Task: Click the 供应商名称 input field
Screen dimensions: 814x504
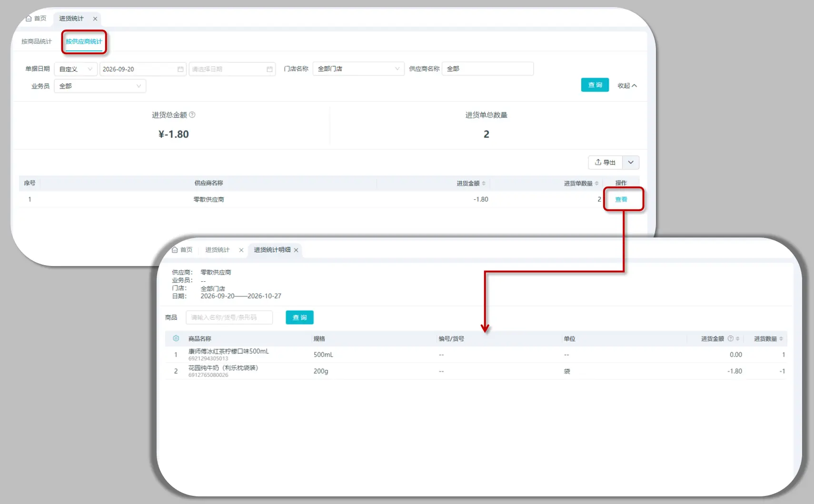Action: (x=487, y=69)
